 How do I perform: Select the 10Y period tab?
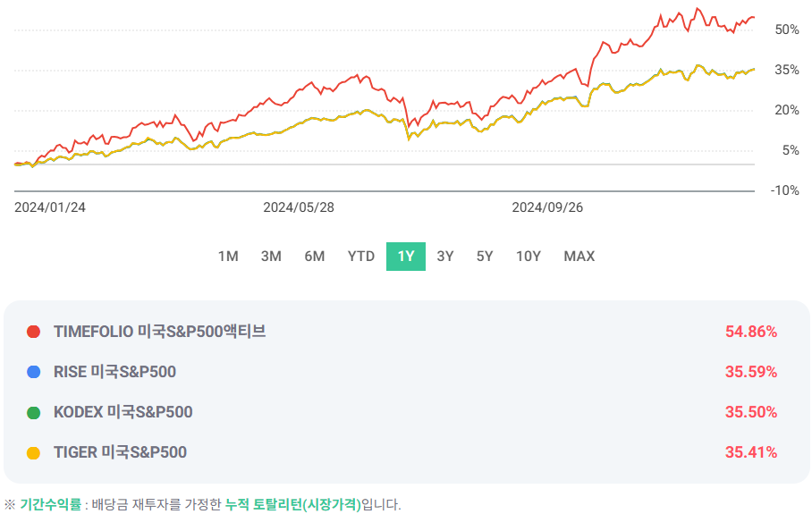[529, 257]
